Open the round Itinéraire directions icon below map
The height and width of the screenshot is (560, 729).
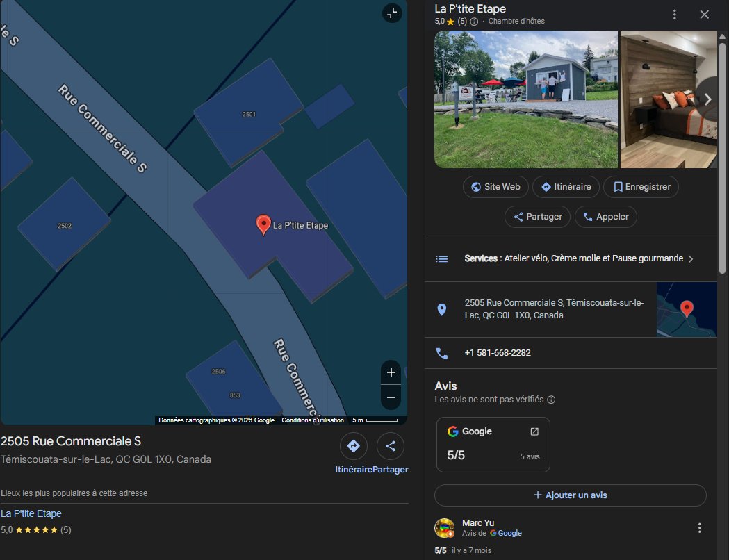coord(353,446)
